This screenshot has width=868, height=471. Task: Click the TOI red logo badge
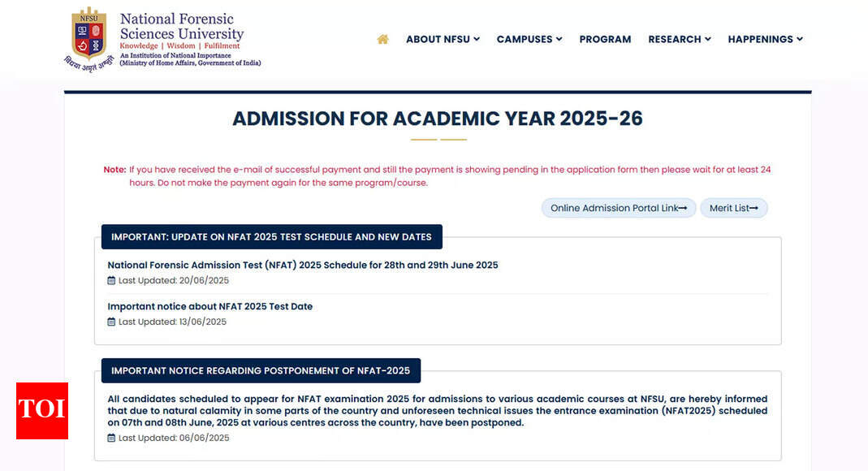point(42,410)
